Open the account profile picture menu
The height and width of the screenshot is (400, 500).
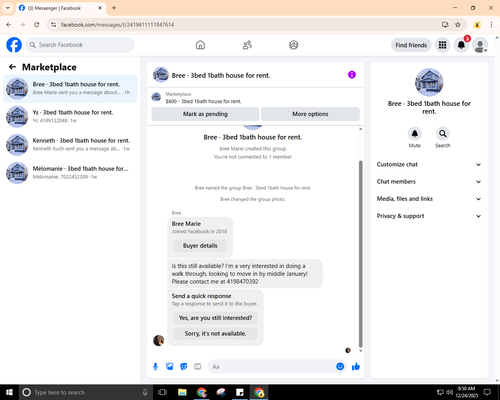pos(480,45)
